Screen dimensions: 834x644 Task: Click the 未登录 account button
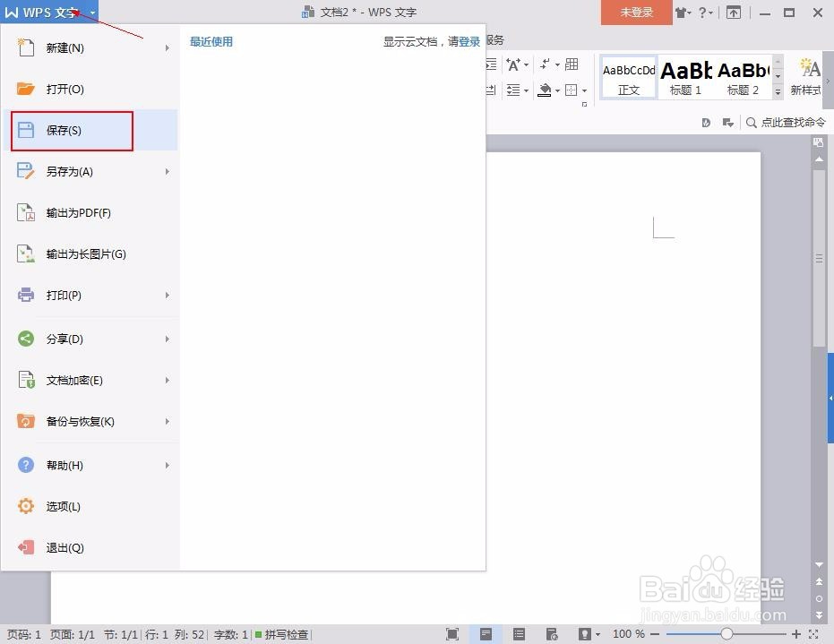(x=636, y=13)
